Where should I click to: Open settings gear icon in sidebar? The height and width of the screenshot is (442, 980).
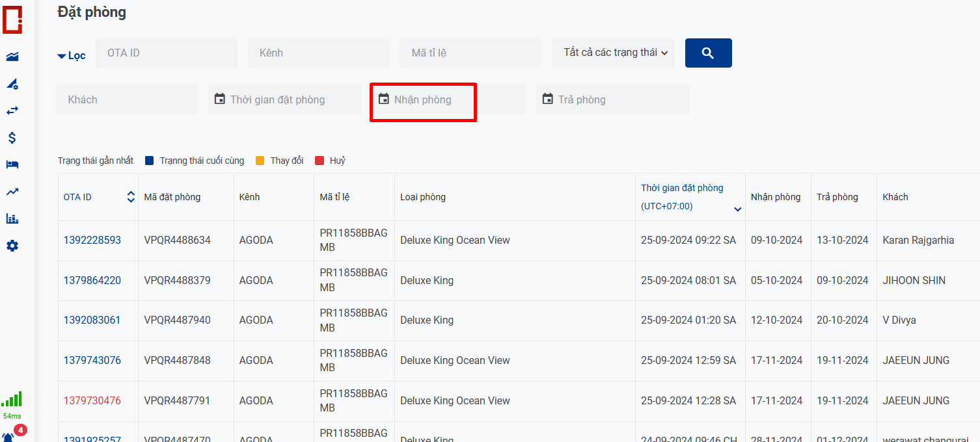[12, 246]
